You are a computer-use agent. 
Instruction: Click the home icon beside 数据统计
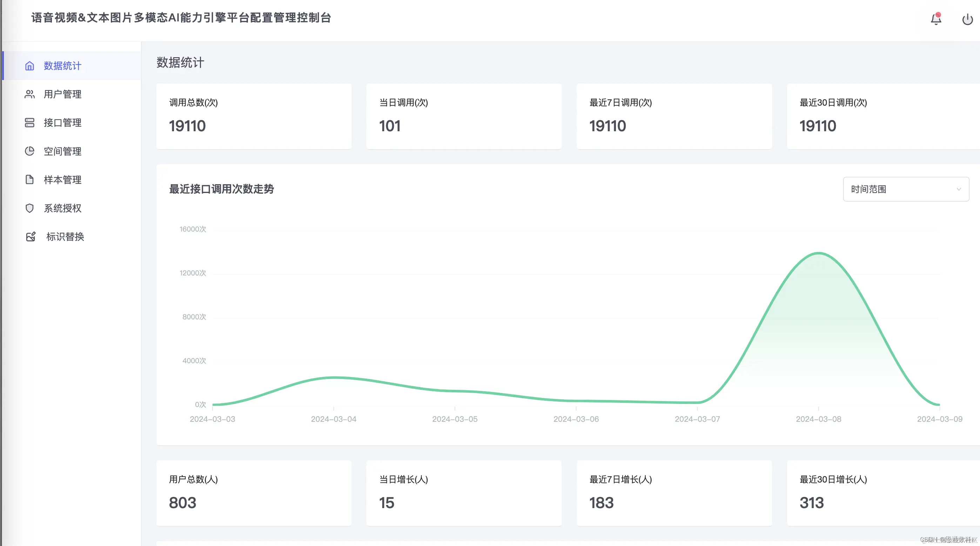[30, 66]
